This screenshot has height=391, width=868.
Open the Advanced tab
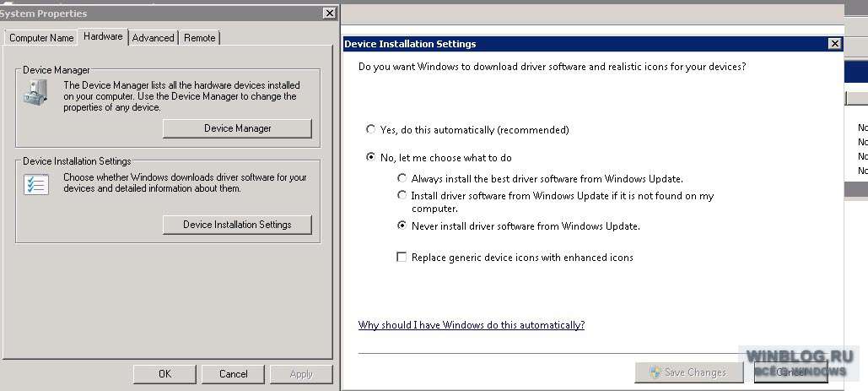pyautogui.click(x=154, y=38)
